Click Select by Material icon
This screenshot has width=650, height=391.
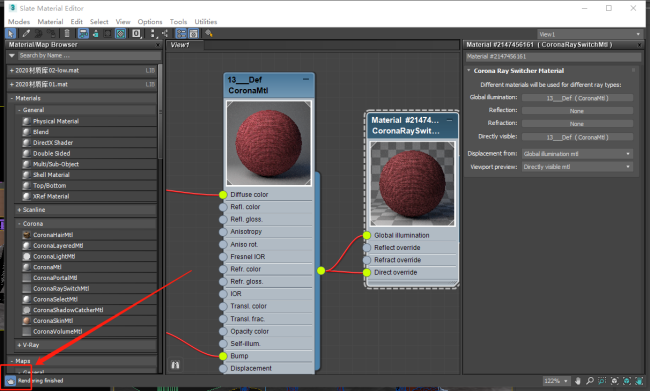209,34
